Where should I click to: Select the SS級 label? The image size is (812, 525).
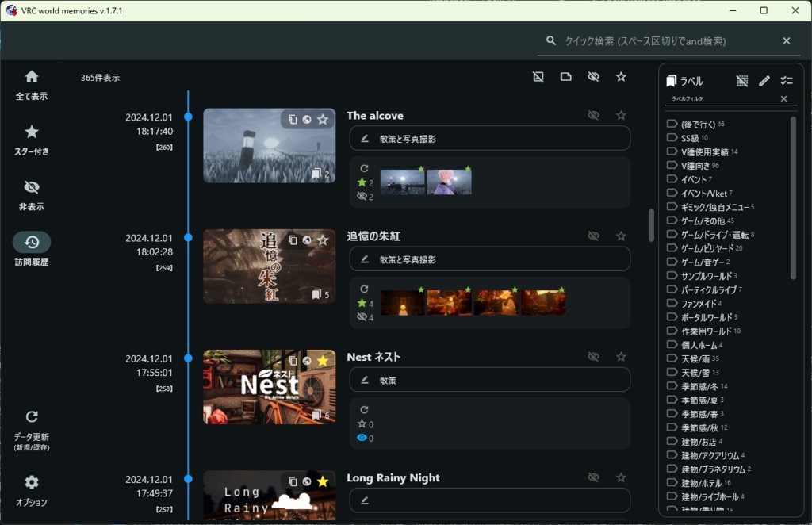[688, 138]
